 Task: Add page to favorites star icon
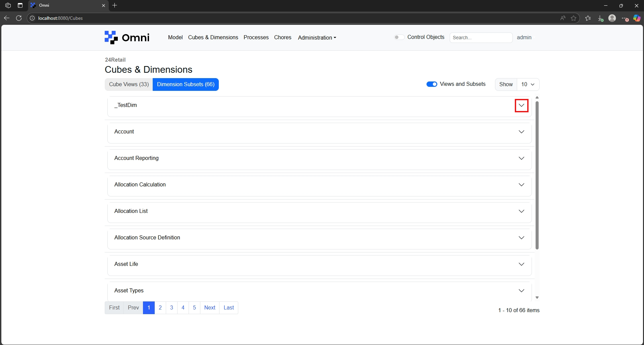[574, 18]
